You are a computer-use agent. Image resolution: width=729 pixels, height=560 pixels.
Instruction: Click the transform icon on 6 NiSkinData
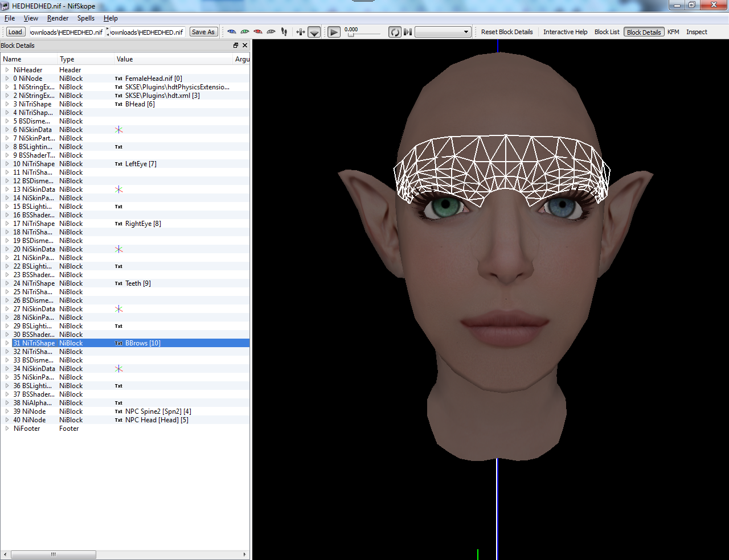[x=118, y=130]
